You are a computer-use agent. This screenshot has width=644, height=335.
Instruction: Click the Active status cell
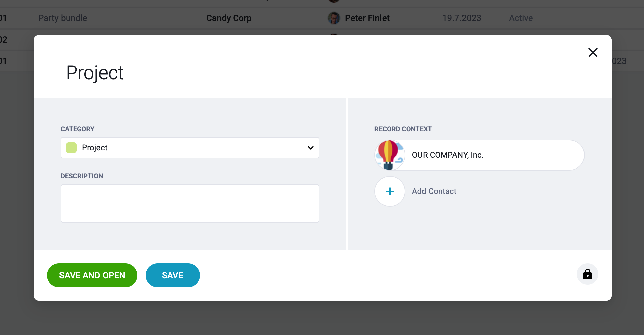(x=521, y=18)
